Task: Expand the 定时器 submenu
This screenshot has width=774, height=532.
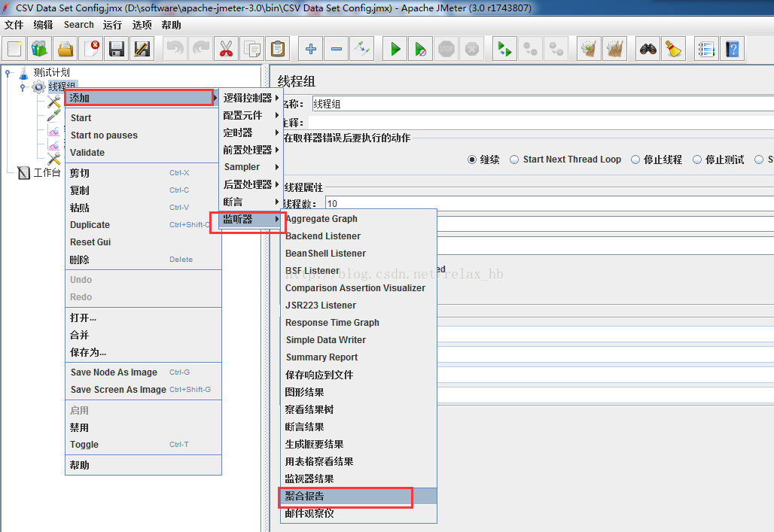Action: 251,132
